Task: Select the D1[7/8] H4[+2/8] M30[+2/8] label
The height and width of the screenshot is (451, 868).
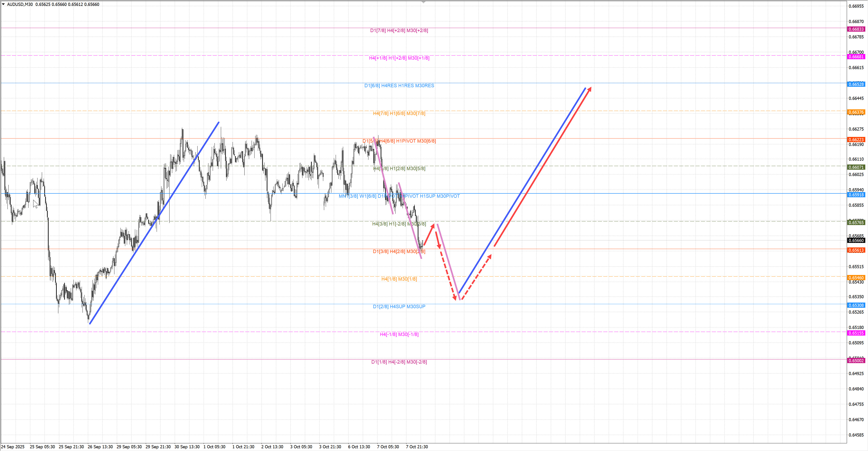Action: coord(399,30)
